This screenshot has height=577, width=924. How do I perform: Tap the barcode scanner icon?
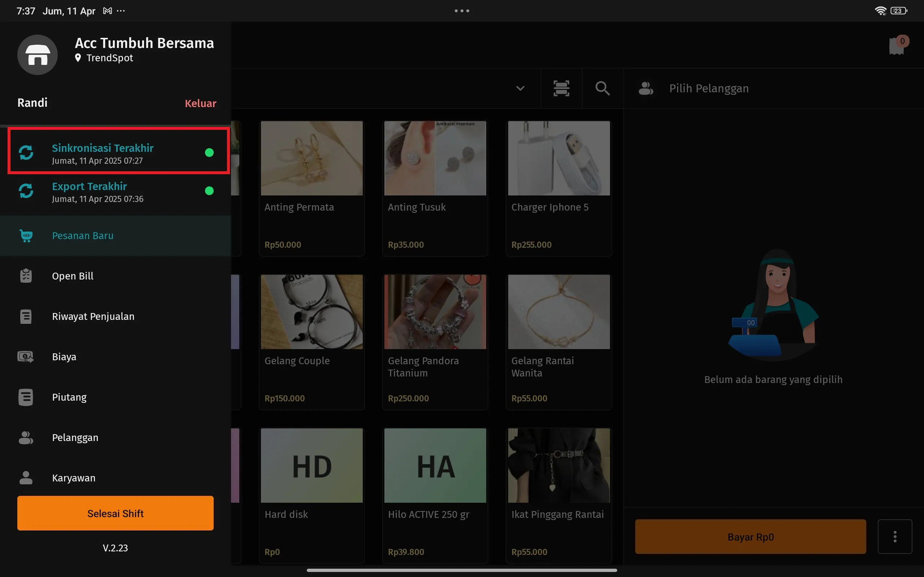pos(561,88)
